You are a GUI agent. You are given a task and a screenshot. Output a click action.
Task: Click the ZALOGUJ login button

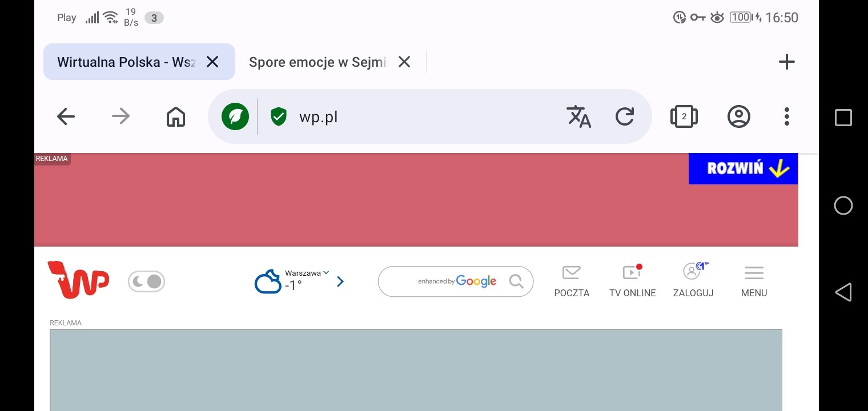point(693,281)
